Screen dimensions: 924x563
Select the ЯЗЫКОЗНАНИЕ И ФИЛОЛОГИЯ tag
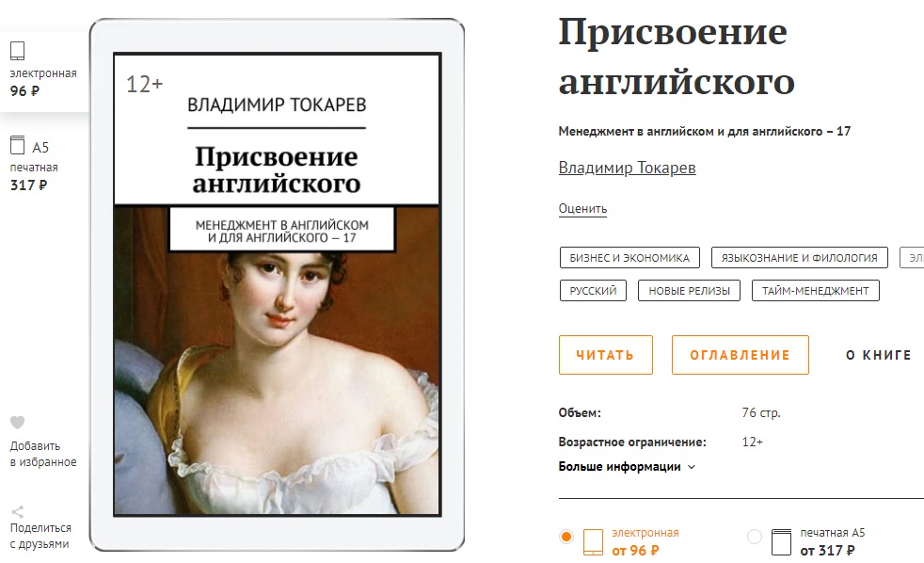(x=799, y=258)
